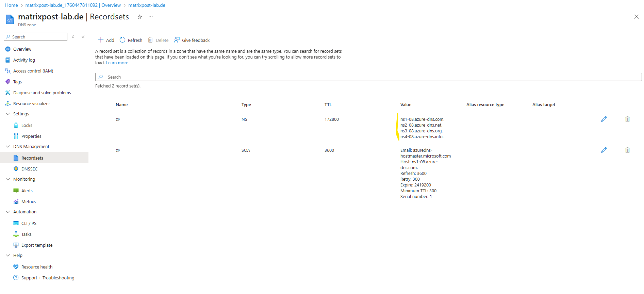Open the DNSSEC page
This screenshot has height=294, width=644.
coord(30,169)
